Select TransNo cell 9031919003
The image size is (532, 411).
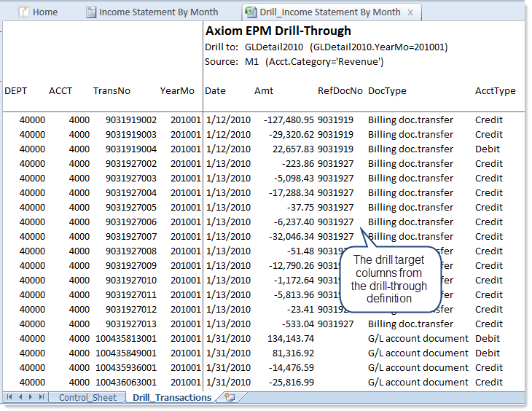coord(131,135)
